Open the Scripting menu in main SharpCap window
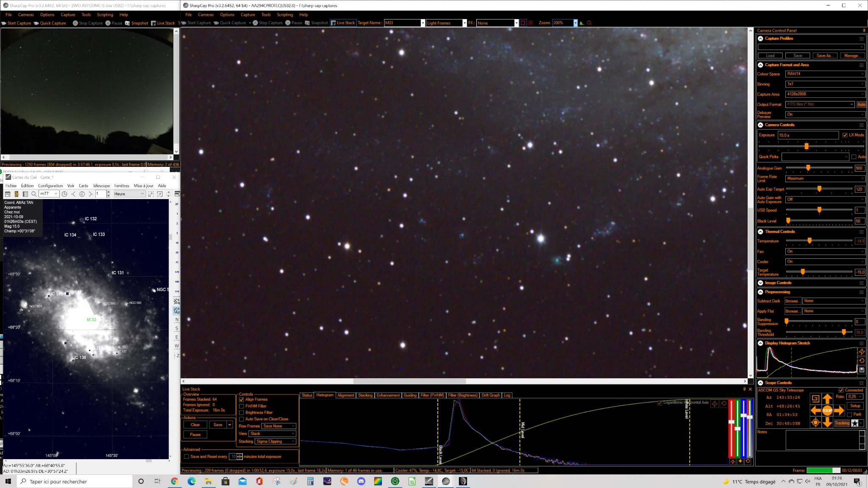868x488 pixels. pyautogui.click(x=285, y=14)
